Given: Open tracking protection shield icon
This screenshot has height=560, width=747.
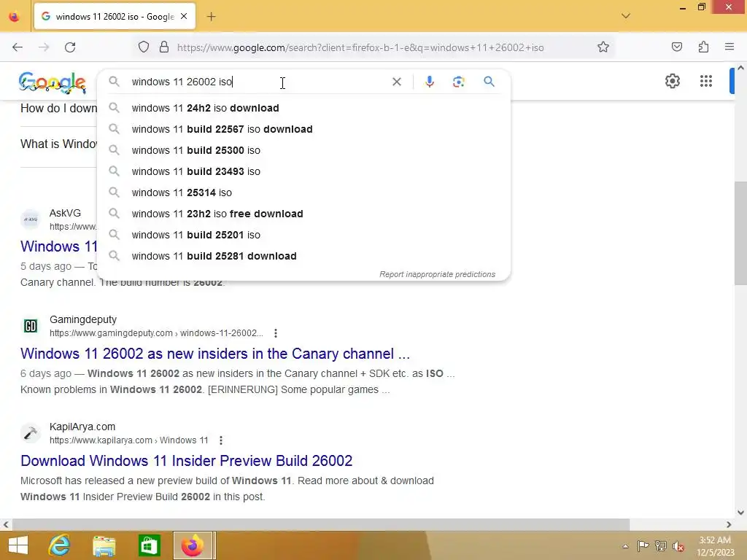Looking at the screenshot, I should click(144, 47).
